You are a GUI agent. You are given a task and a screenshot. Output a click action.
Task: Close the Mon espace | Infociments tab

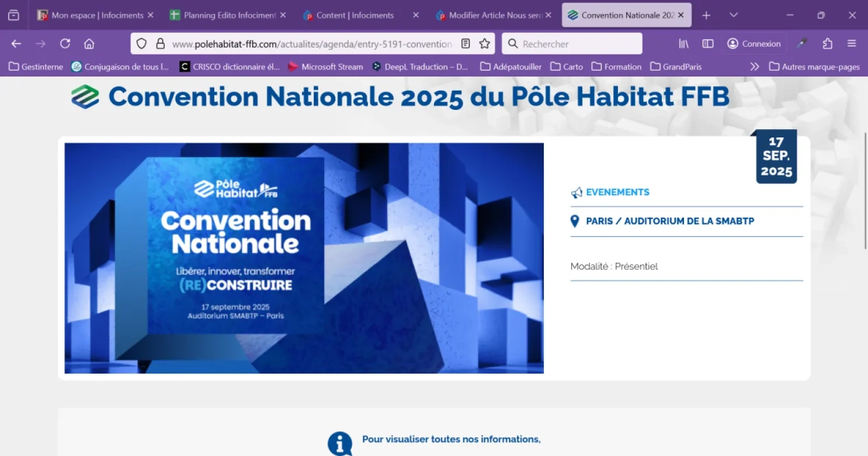coord(150,15)
